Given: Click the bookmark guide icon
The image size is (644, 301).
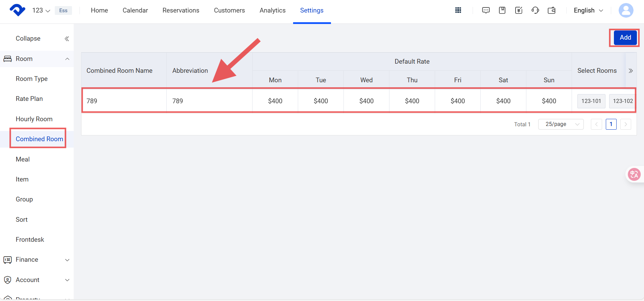Looking at the screenshot, I should pyautogui.click(x=502, y=10).
